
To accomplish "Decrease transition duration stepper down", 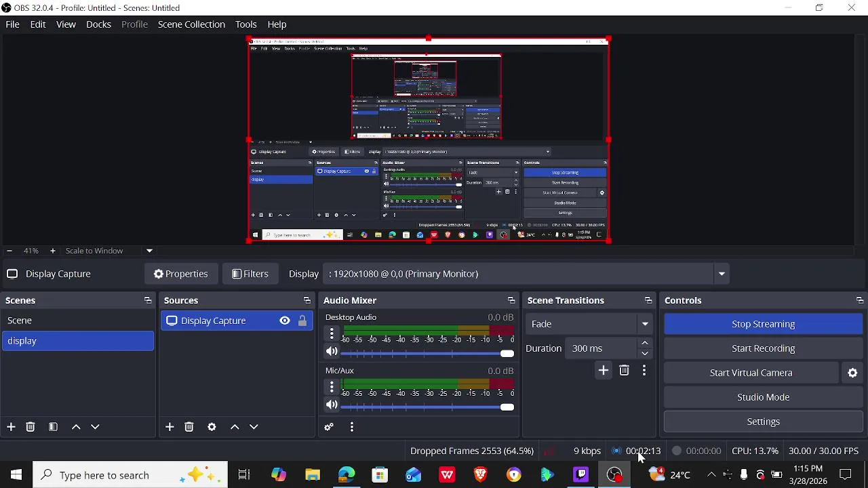I will tap(645, 354).
